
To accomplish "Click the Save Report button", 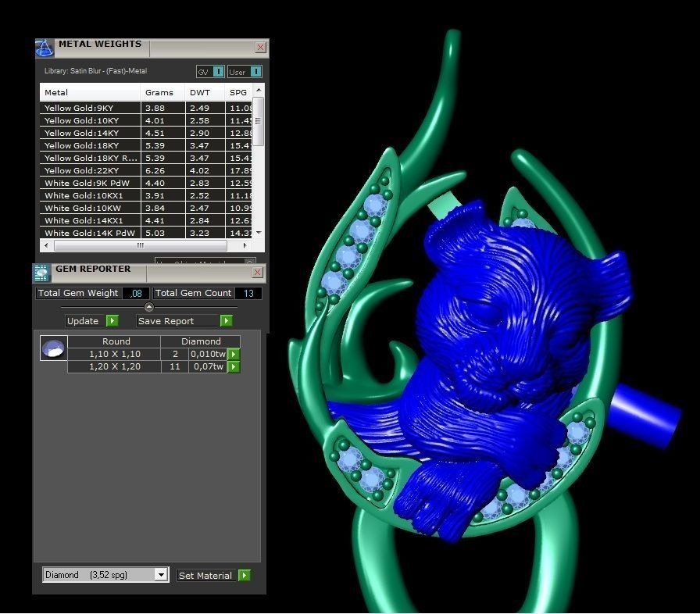I will tap(178, 321).
